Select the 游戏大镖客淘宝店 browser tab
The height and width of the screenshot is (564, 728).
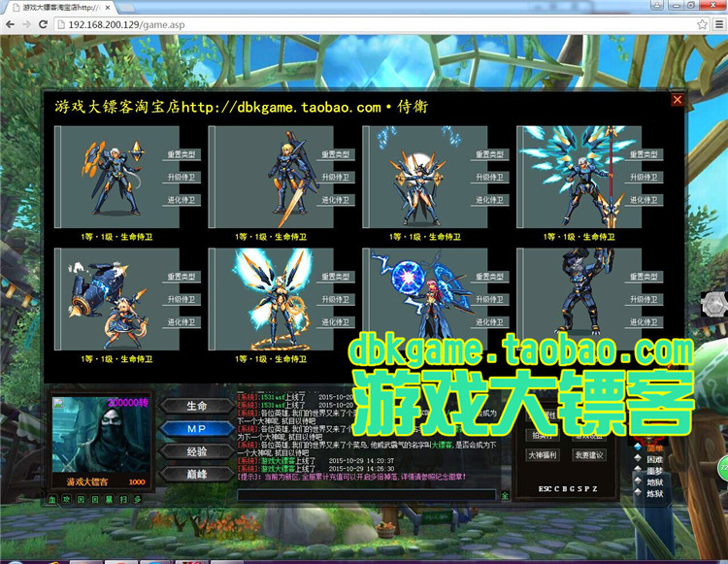(60, 8)
